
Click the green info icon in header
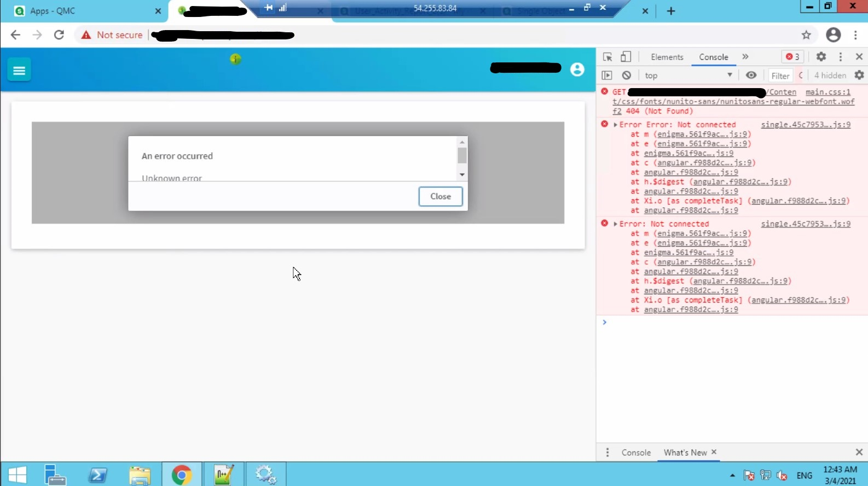pyautogui.click(x=235, y=59)
